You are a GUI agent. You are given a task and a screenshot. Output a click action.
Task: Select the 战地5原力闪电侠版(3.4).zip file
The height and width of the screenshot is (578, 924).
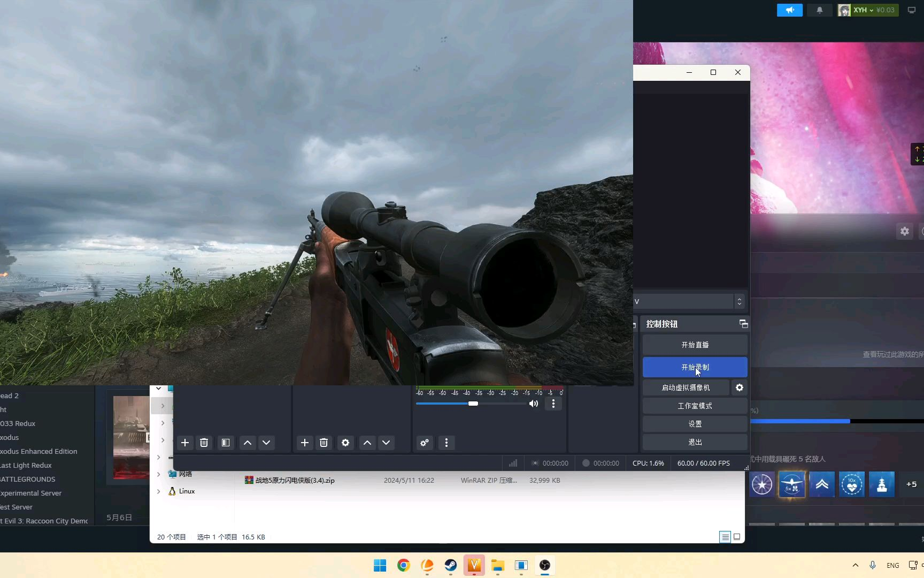[295, 481]
